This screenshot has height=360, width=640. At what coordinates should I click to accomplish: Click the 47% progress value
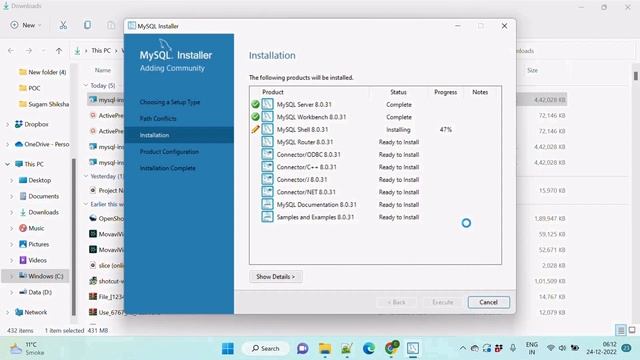[x=446, y=129]
